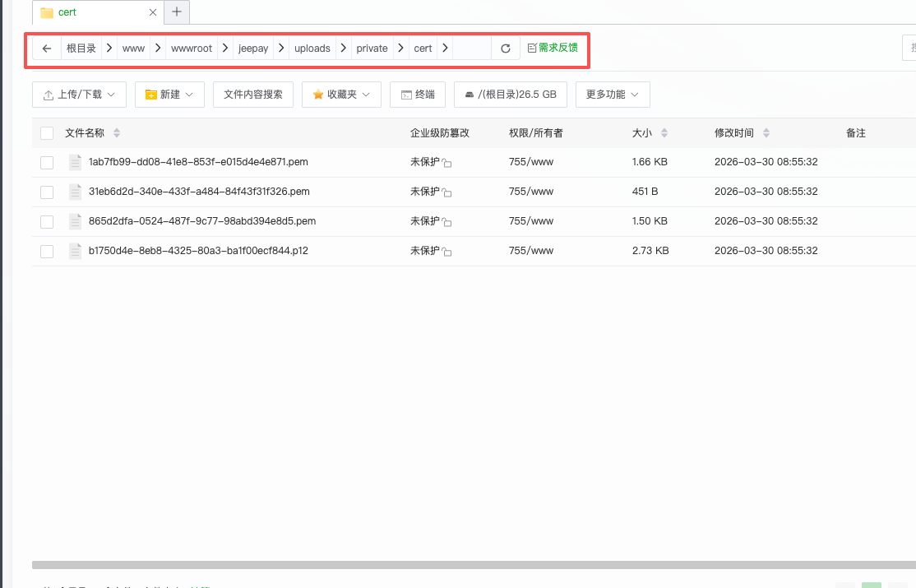Expand chevron after wwwroot breadcrumb

[x=225, y=48]
